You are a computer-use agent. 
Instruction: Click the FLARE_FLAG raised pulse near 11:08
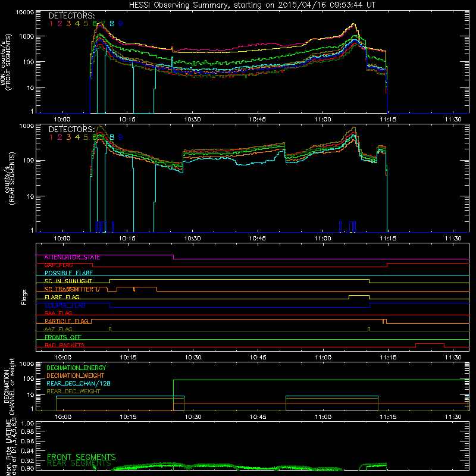[359, 296]
